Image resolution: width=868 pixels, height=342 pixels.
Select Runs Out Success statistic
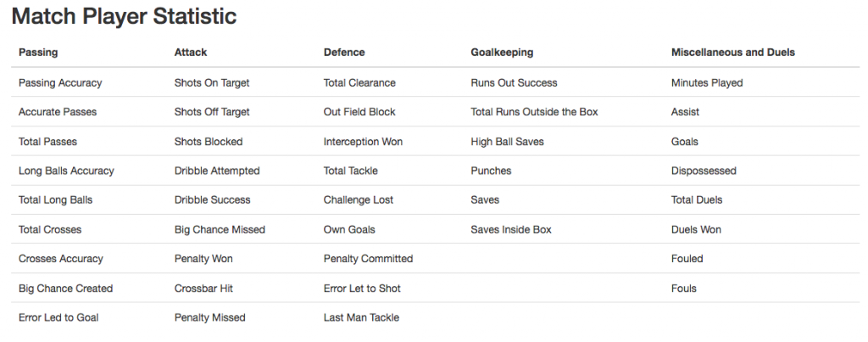pos(515,82)
